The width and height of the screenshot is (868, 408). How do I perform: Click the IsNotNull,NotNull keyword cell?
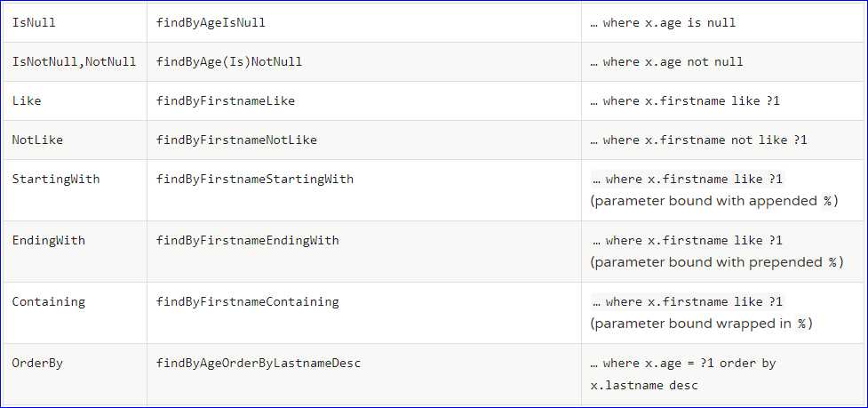click(74, 61)
